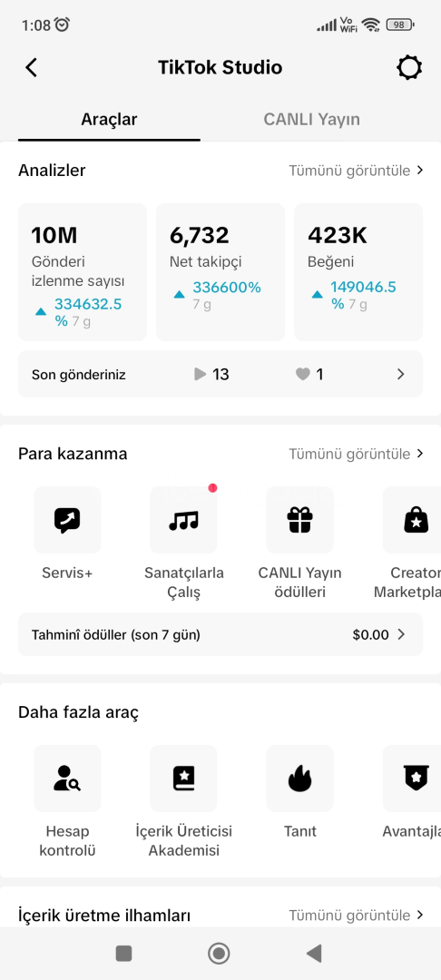
Task: Open İçerik Üreticisi Akademisi book icon
Action: [183, 779]
